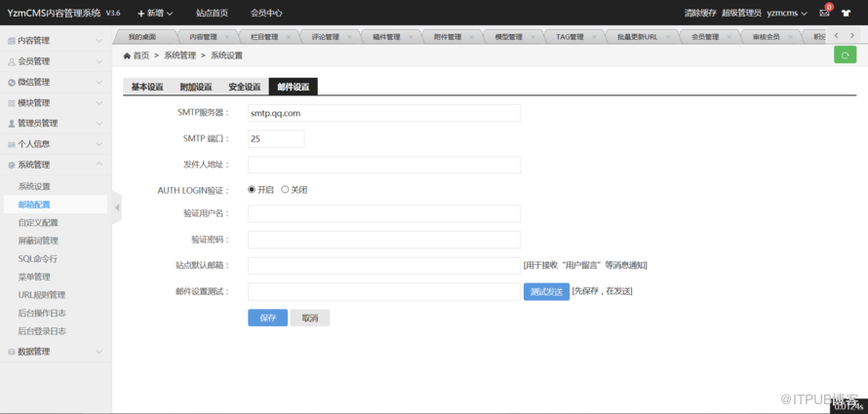The width and height of the screenshot is (868, 414).
Task: Open the 新增 dropdown menu
Action: (x=155, y=13)
